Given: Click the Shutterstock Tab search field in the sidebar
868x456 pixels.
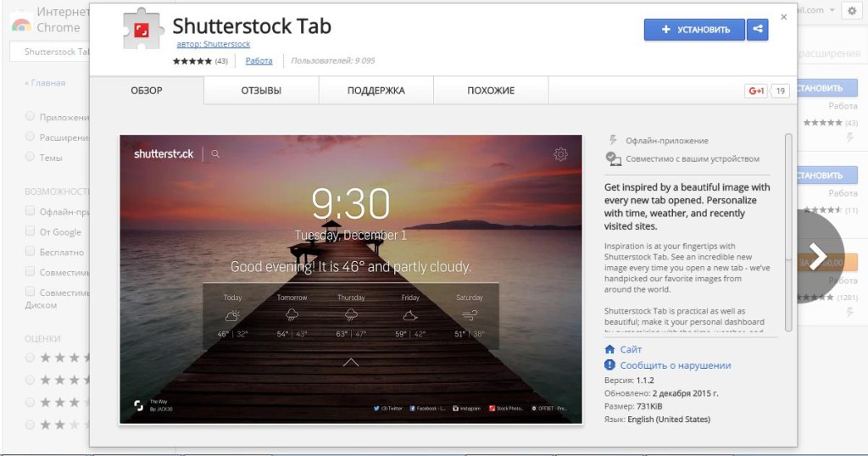Looking at the screenshot, I should point(50,52).
